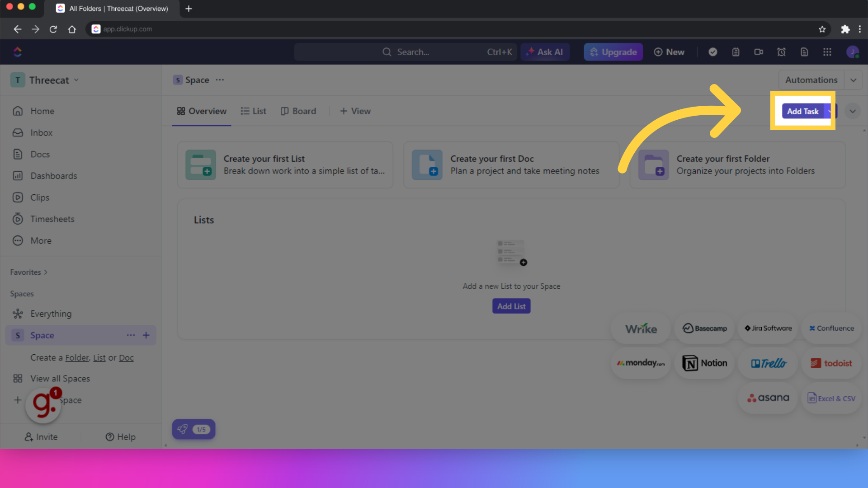This screenshot has width=868, height=488.
Task: Open reminders alarm clock icon
Action: click(x=781, y=52)
